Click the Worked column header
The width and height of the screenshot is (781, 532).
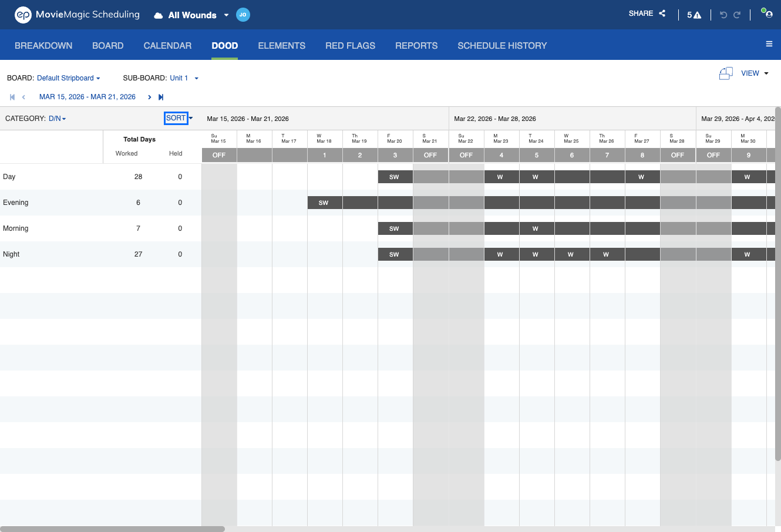click(126, 154)
